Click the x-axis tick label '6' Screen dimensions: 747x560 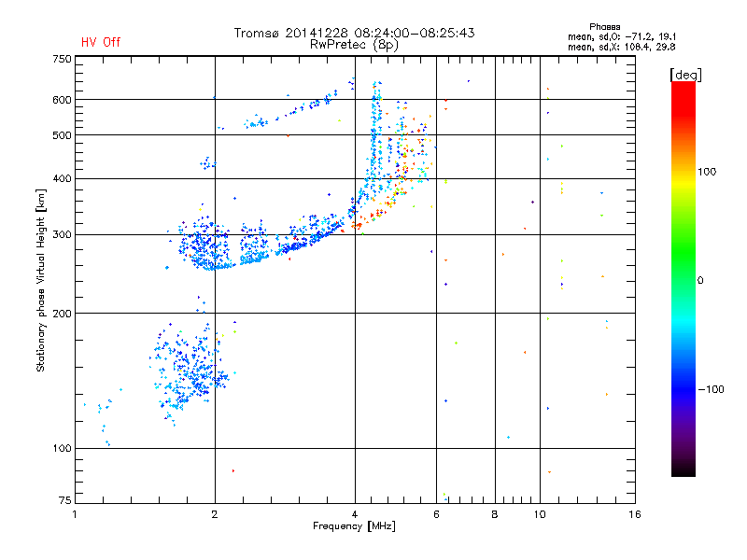436,514
